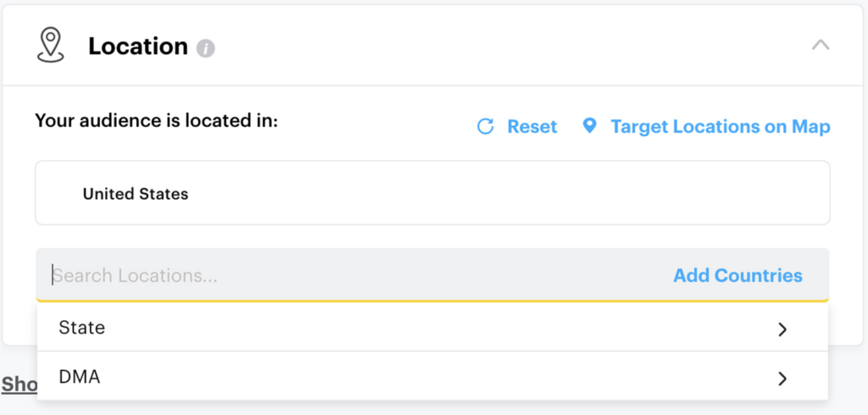The height and width of the screenshot is (415, 868).
Task: Click the Location pin icon in header
Action: point(51,45)
